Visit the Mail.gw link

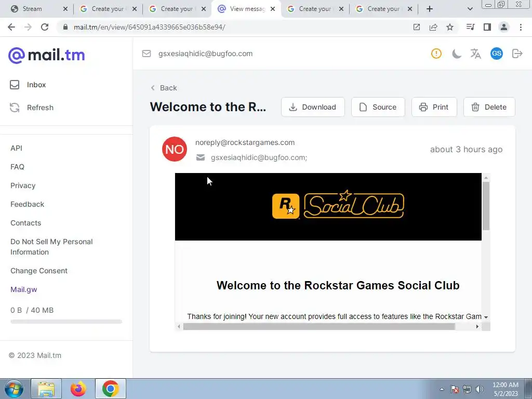pyautogui.click(x=24, y=289)
